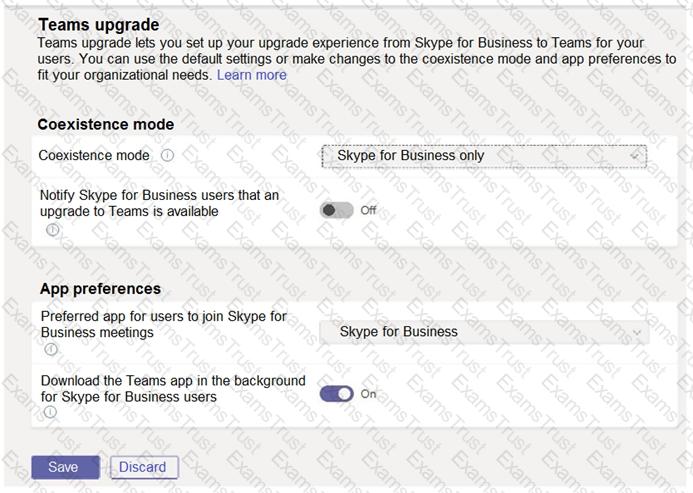Disable Download Teams app in background toggle
Screen dimensions: 693x493
[337, 394]
